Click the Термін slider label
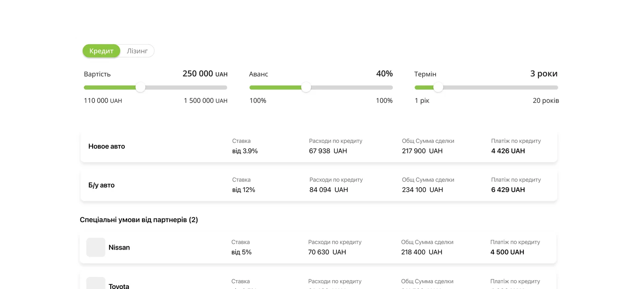 (x=425, y=74)
